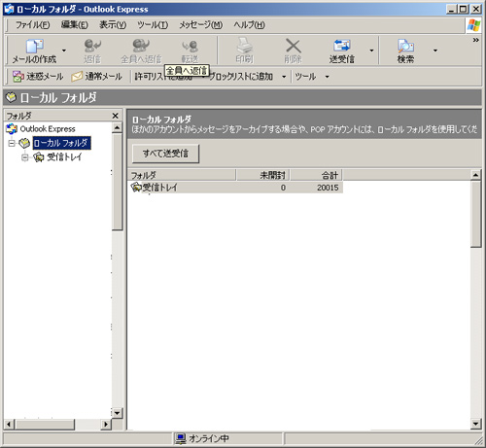This screenshot has height=448, width=486.
Task: Open dropdown arrow next to メールの作成
Action: pos(64,51)
